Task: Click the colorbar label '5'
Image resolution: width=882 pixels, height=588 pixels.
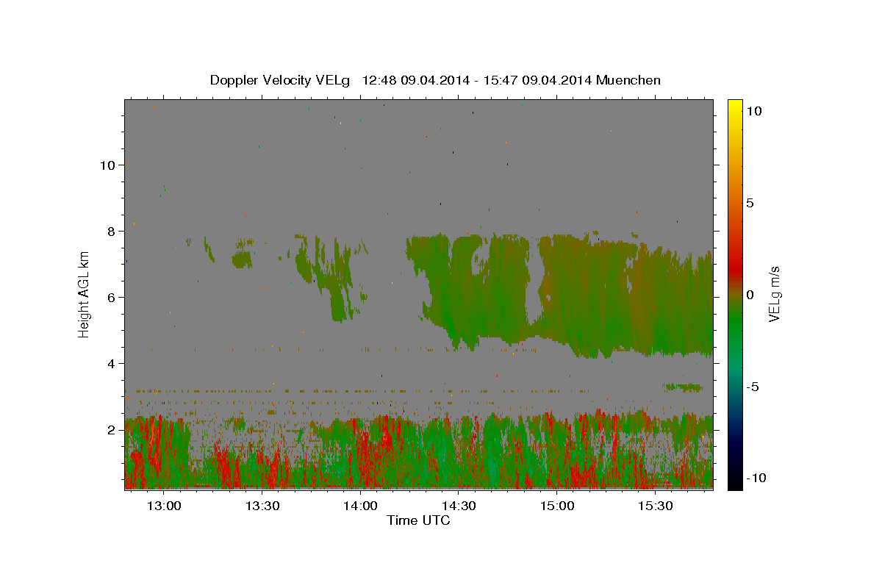Action: (x=750, y=203)
